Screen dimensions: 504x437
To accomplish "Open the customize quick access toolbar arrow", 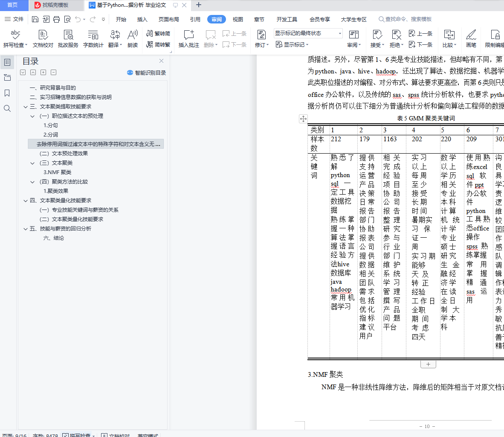I will click(x=104, y=19).
